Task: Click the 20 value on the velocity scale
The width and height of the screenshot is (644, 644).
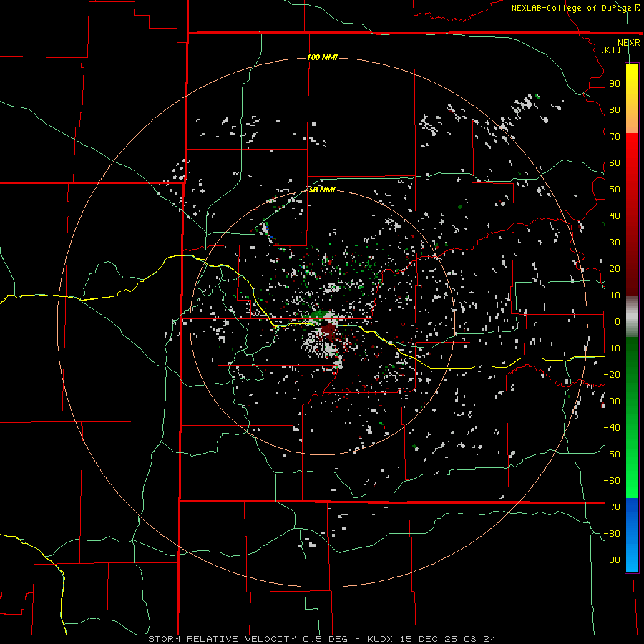Action: pyautogui.click(x=615, y=269)
